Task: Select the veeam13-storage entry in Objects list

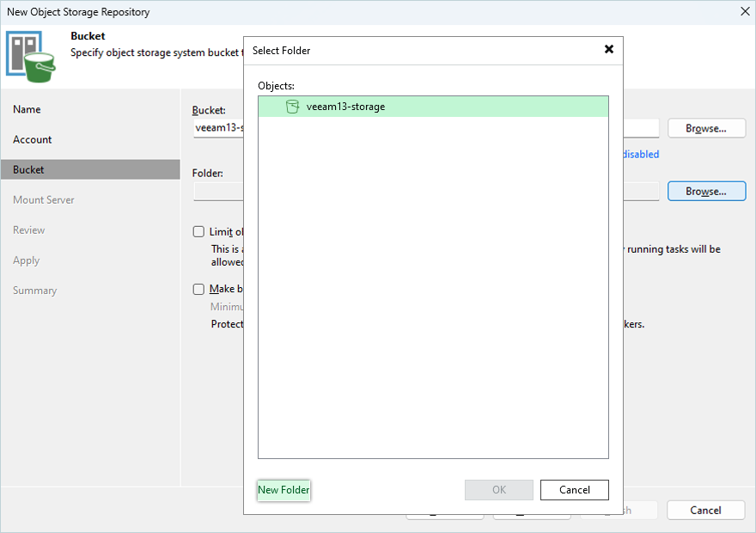Action: point(345,107)
